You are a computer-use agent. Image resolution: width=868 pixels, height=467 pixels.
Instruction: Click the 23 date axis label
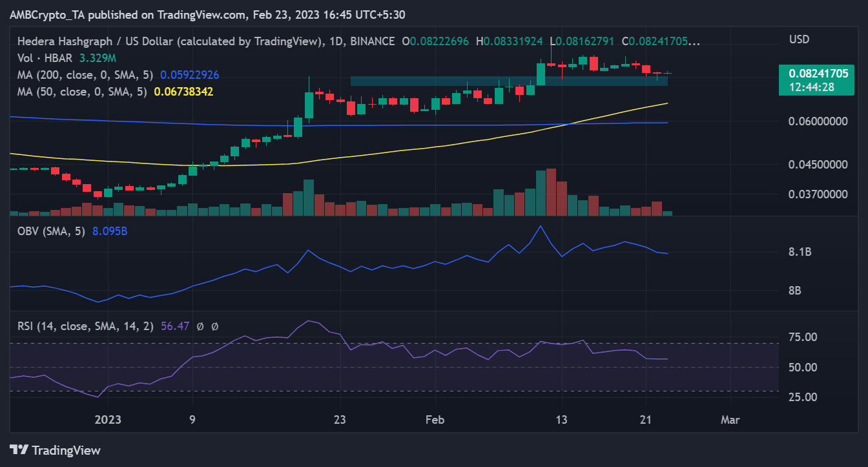340,419
